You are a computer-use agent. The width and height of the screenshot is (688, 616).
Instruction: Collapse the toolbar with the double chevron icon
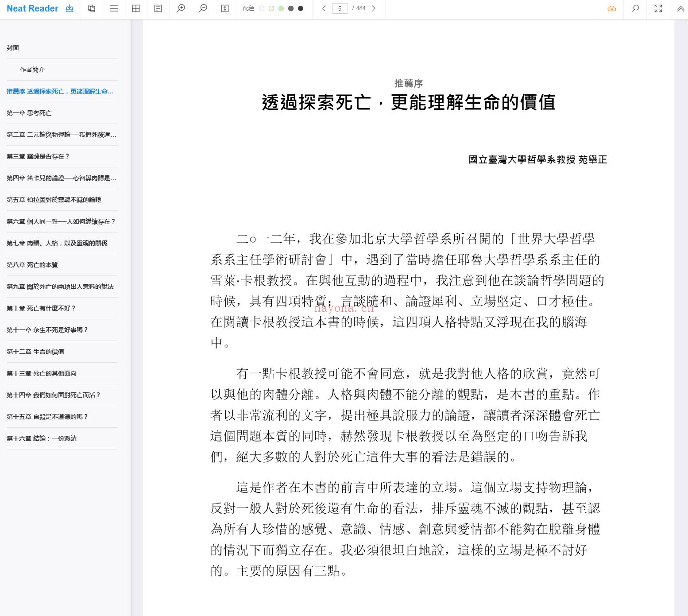point(681,8)
